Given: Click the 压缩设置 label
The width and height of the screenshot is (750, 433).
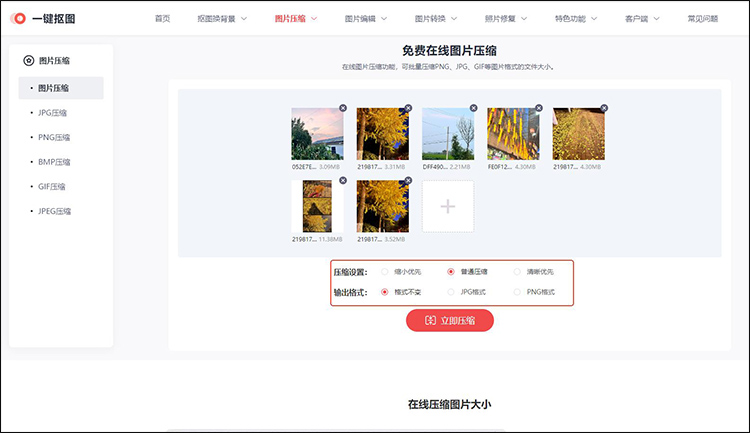Looking at the screenshot, I should pyautogui.click(x=350, y=272).
